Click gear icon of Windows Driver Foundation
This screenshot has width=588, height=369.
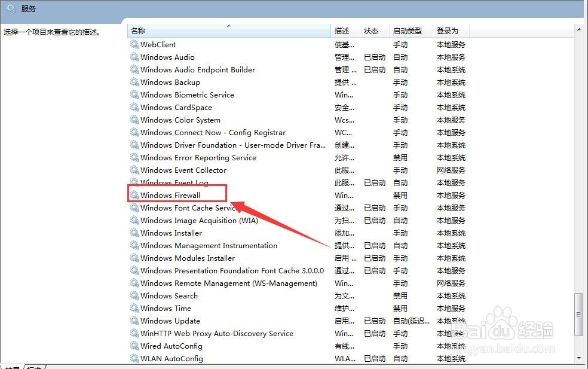(134, 145)
